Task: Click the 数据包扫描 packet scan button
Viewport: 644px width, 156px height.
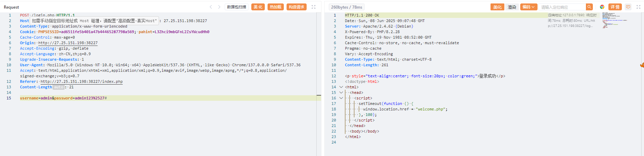Action: pos(236,7)
